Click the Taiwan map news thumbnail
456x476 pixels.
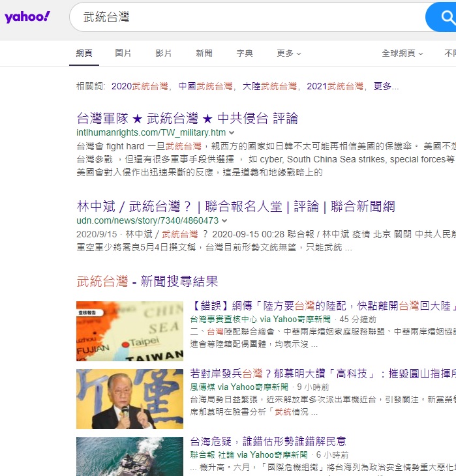tap(130, 331)
